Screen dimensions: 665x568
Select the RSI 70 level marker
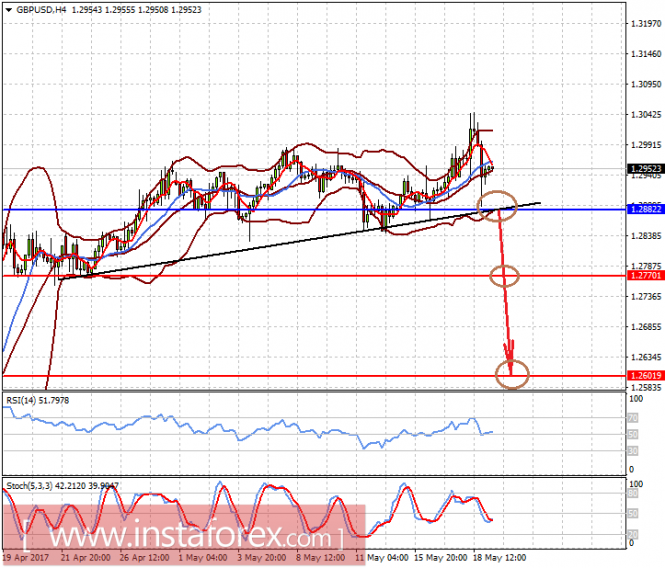pos(633,418)
